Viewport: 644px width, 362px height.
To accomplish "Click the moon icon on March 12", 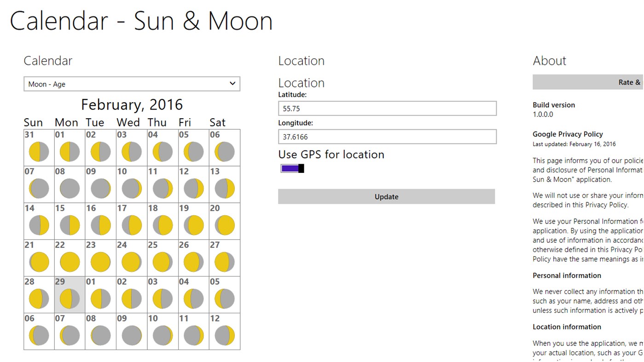I will pyautogui.click(x=224, y=336).
